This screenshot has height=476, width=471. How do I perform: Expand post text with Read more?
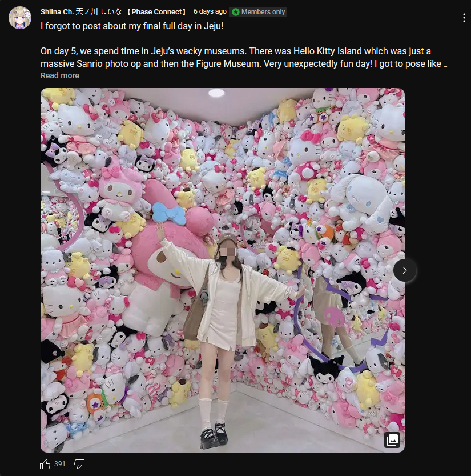(x=60, y=75)
